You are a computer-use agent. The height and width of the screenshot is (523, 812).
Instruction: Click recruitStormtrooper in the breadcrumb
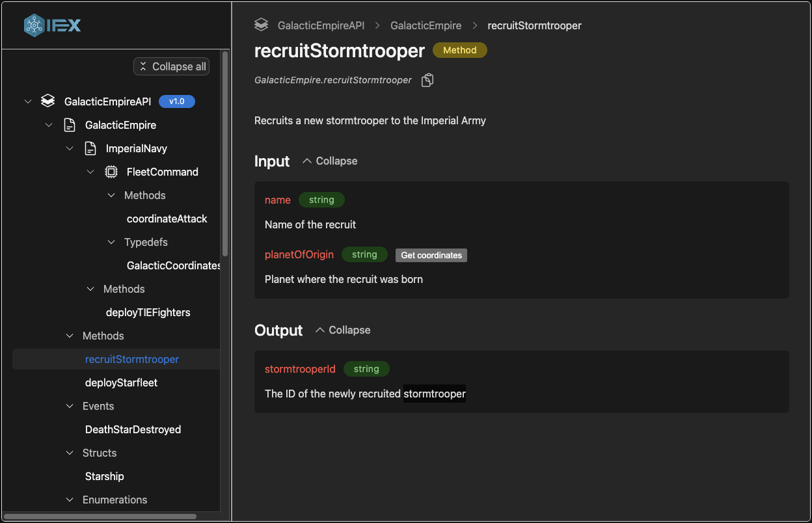[x=535, y=25]
